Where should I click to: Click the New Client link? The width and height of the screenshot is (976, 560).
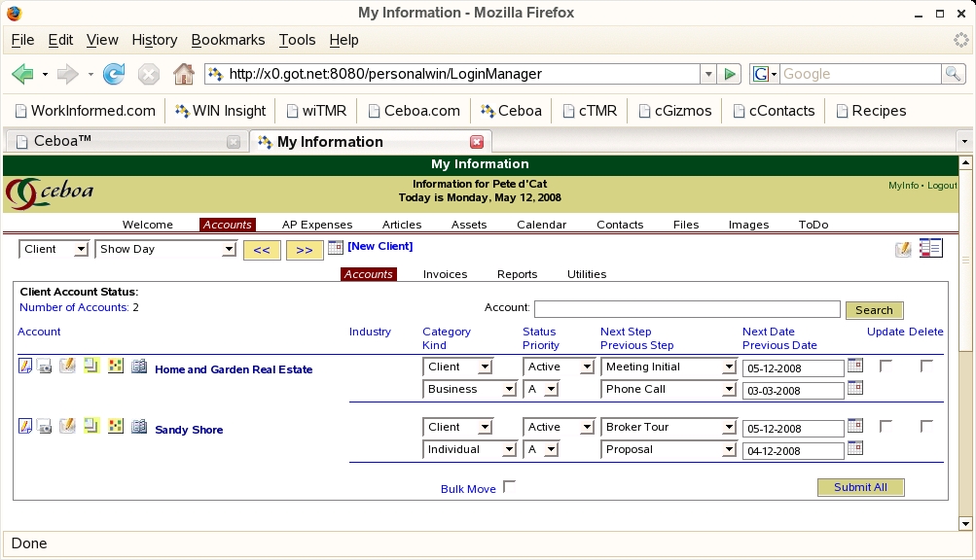click(380, 247)
